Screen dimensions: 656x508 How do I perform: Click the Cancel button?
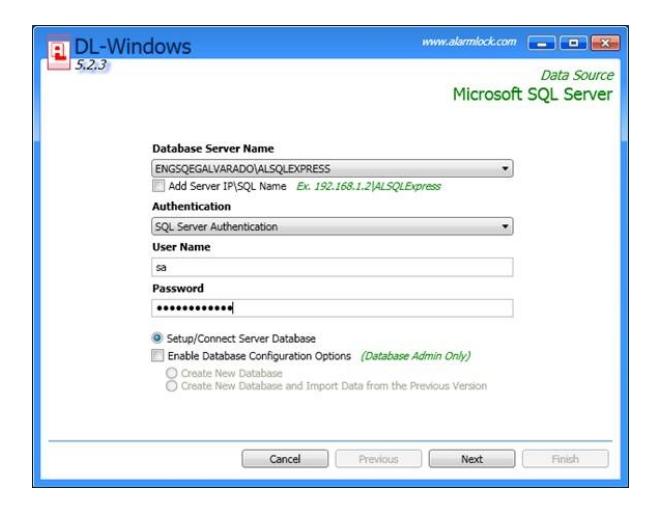285,459
